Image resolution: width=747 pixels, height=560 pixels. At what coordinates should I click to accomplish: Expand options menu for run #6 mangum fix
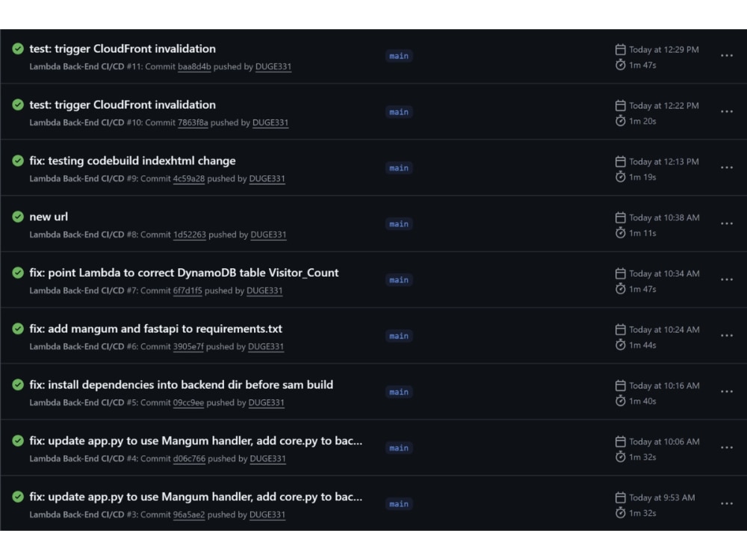point(727,336)
